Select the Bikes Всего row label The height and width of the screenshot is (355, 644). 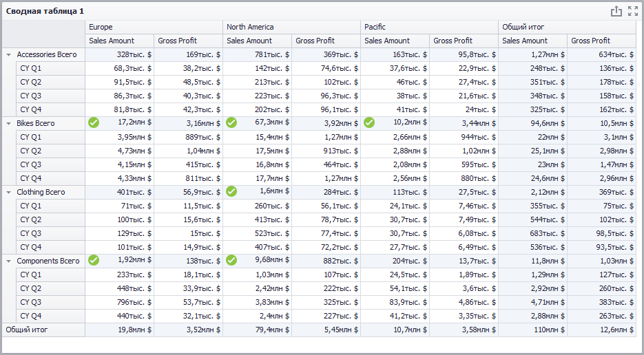tap(36, 124)
